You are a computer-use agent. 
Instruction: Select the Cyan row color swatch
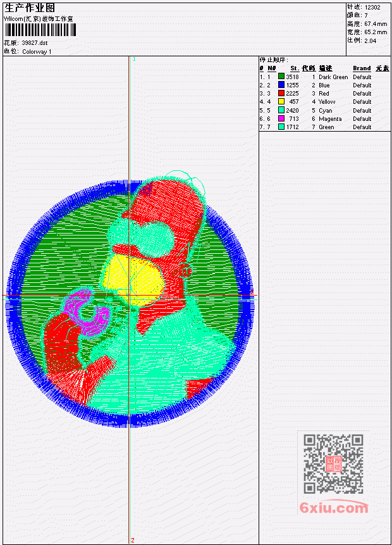(281, 110)
